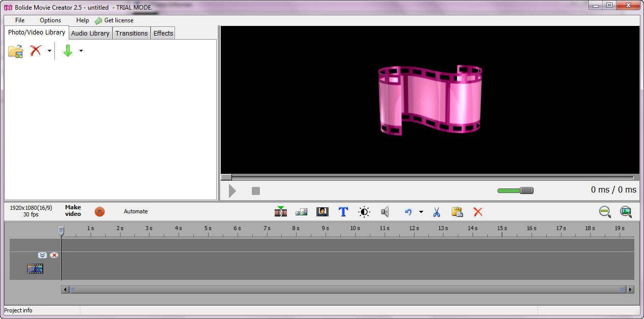This screenshot has width=644, height=319.
Task: Click the blue undo arrow icon
Action: pos(408,212)
